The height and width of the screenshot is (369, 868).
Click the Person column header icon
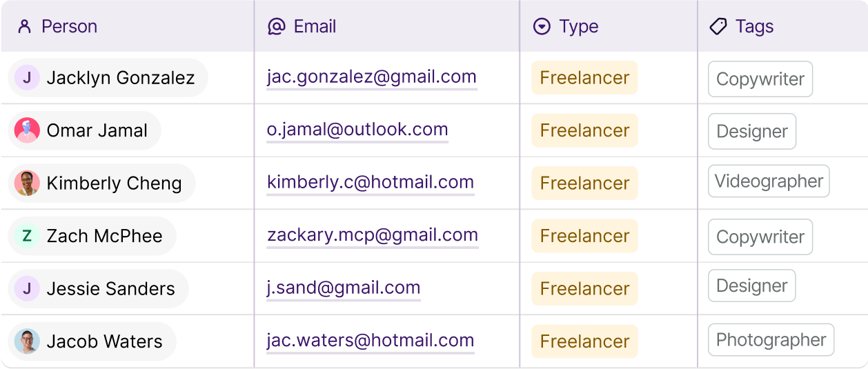pyautogui.click(x=25, y=27)
